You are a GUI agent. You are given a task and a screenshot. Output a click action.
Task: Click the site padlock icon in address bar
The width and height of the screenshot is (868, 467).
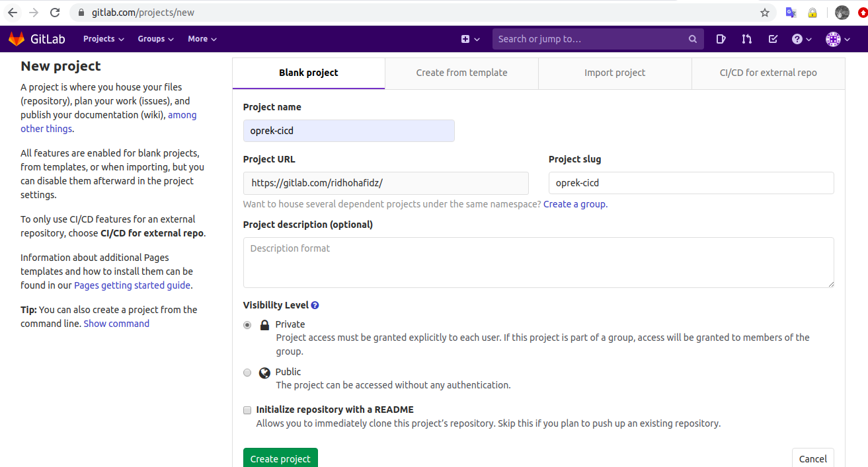pyautogui.click(x=82, y=12)
